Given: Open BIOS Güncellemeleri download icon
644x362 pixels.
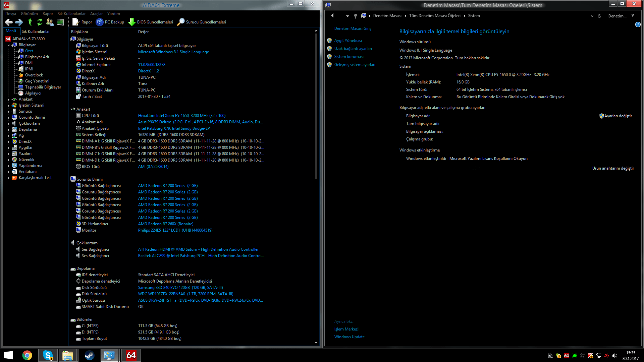Looking at the screenshot, I should pos(132,22).
